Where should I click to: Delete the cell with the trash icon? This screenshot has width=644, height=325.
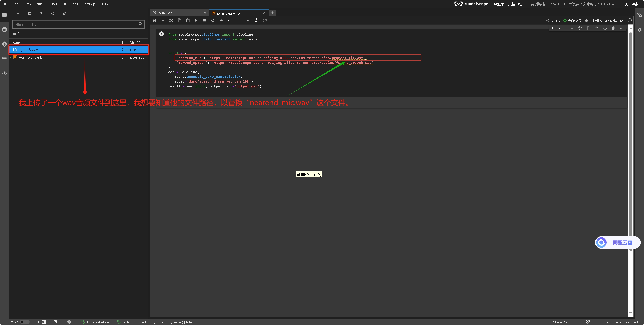click(613, 28)
